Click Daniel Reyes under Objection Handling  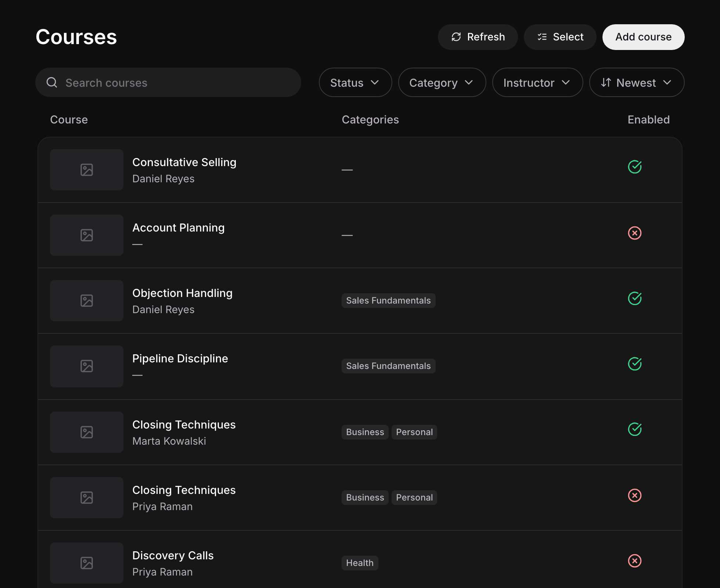163,309
